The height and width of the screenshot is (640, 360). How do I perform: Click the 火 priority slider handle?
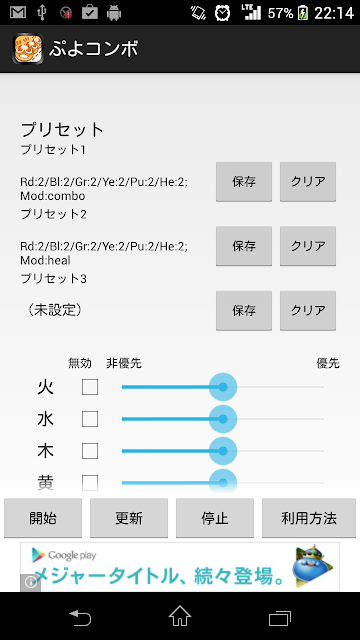(223, 387)
